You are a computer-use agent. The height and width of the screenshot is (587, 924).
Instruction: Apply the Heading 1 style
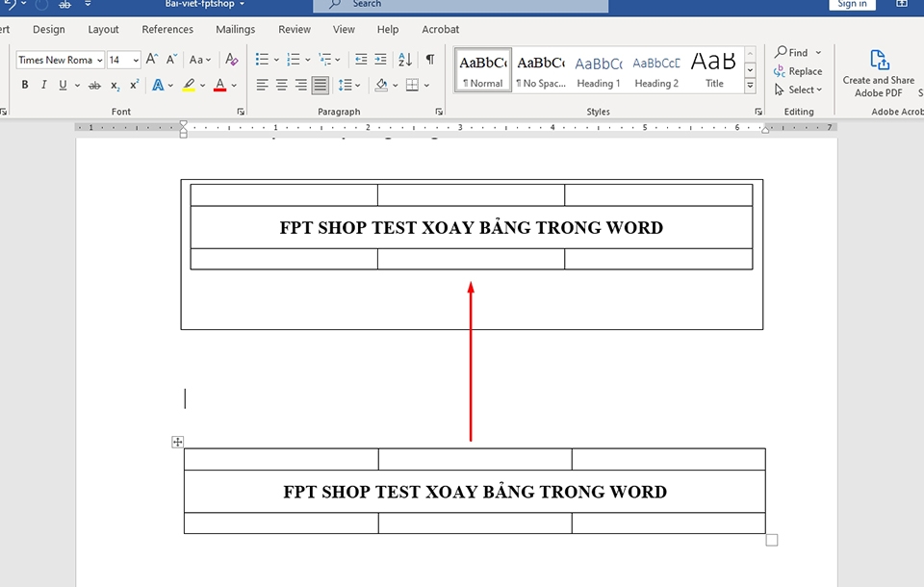598,69
